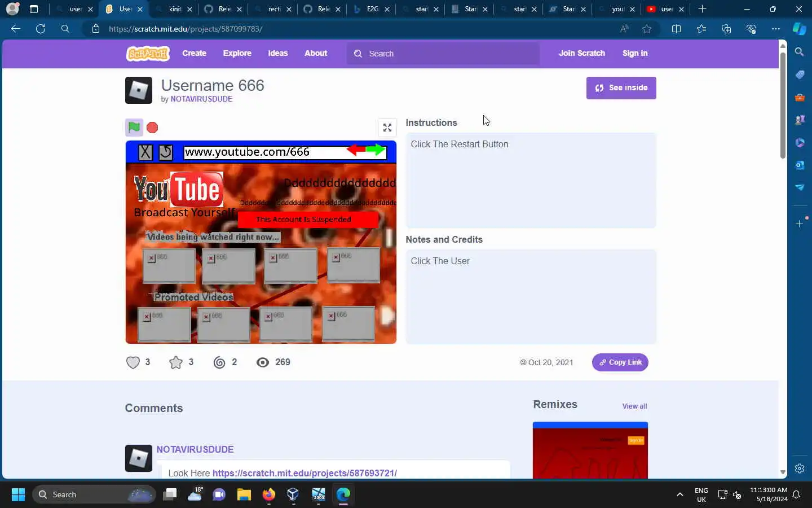Enter fullscreen mode for the project stage
The height and width of the screenshot is (508, 812).
click(x=387, y=128)
